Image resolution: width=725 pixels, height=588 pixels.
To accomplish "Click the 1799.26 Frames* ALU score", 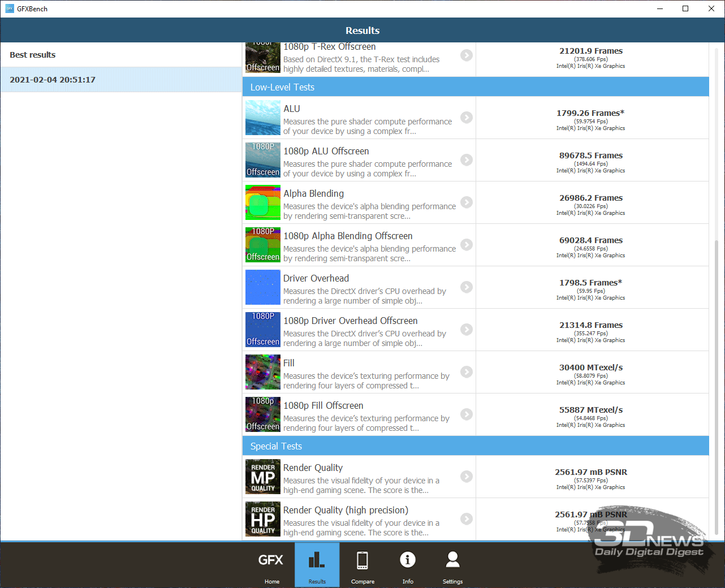I will tap(590, 113).
